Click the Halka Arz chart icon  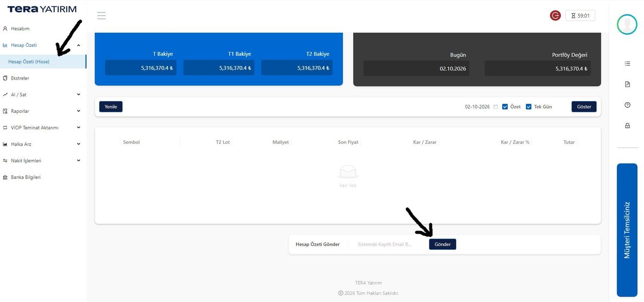(5, 144)
